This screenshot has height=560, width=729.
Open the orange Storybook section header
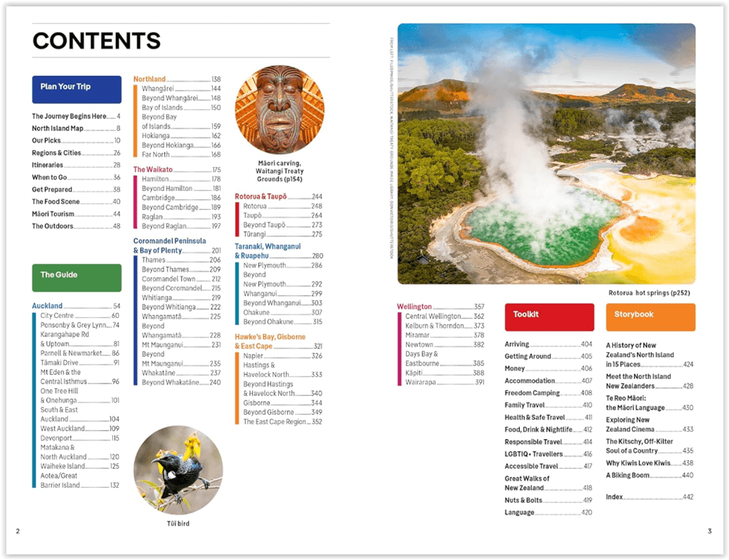[x=650, y=316]
